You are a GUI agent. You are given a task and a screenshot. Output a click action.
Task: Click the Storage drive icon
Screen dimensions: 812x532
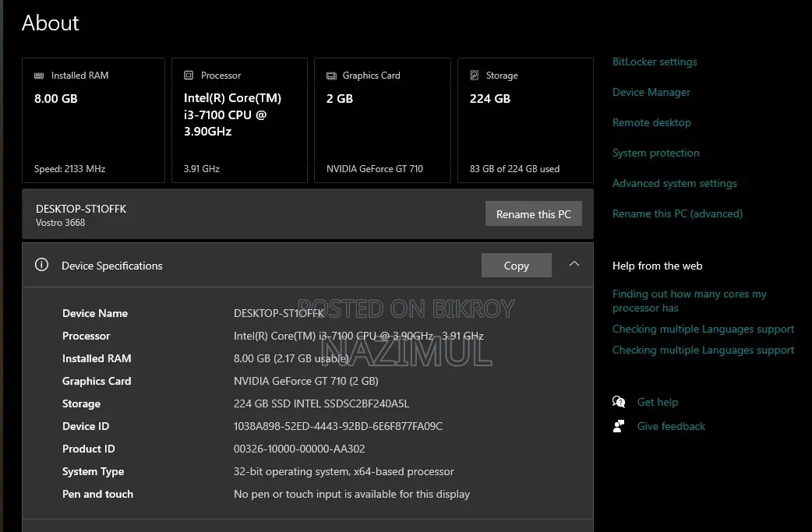(x=474, y=76)
